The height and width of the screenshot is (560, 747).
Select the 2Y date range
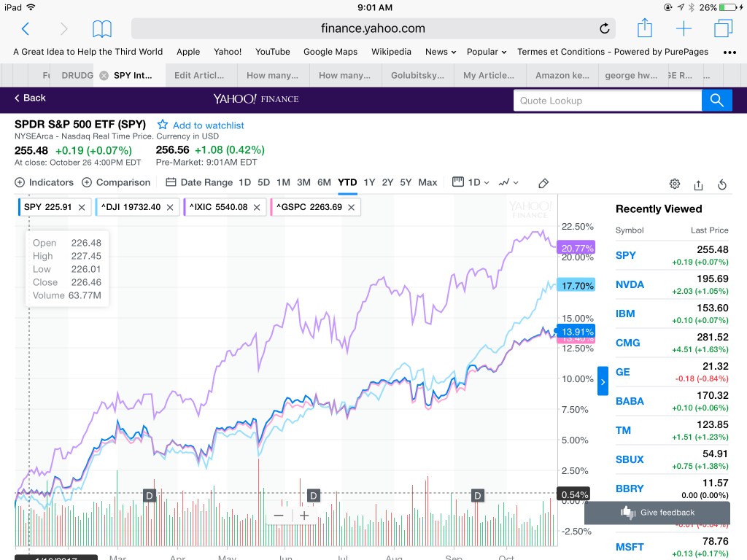tap(388, 182)
